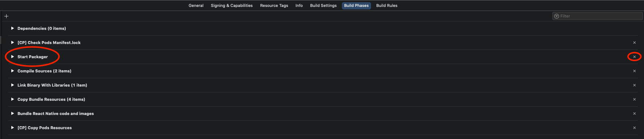
Task: Expand Bundle React Native code triangle
Action: click(12, 114)
